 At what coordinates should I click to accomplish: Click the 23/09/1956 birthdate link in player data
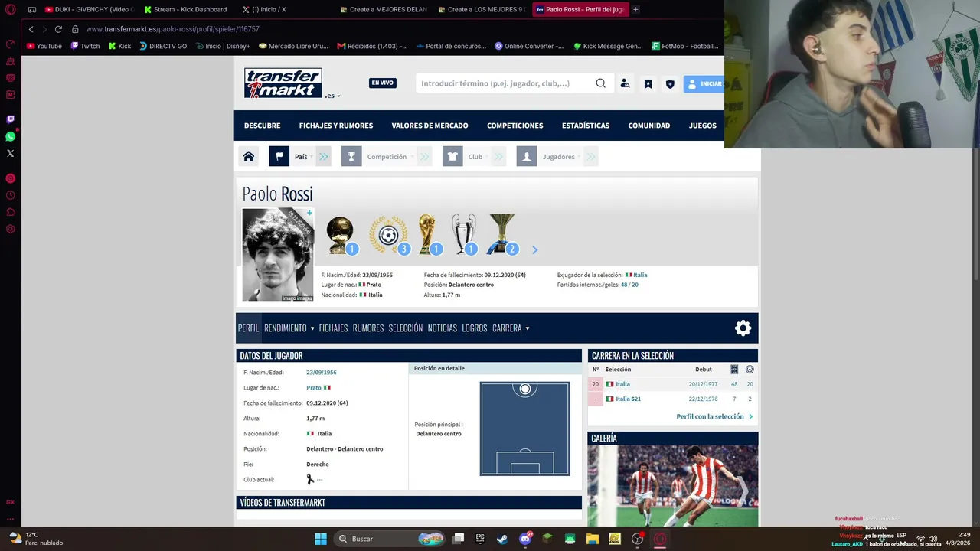322,373
